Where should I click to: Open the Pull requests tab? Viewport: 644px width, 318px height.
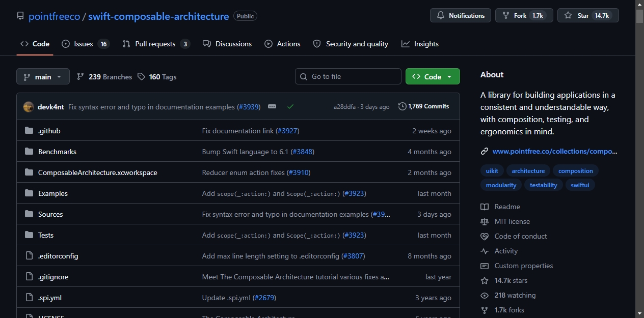click(156, 44)
